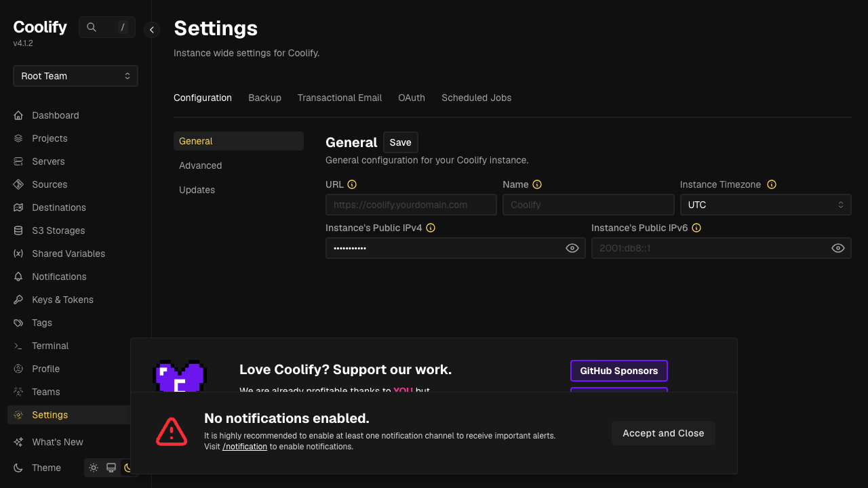Click the sidebar search box
This screenshot has height=488, width=868.
pyautogui.click(x=107, y=27)
